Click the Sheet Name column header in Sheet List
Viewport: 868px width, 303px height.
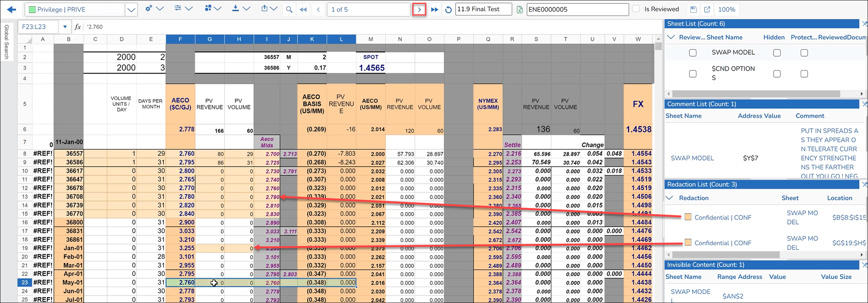(724, 37)
